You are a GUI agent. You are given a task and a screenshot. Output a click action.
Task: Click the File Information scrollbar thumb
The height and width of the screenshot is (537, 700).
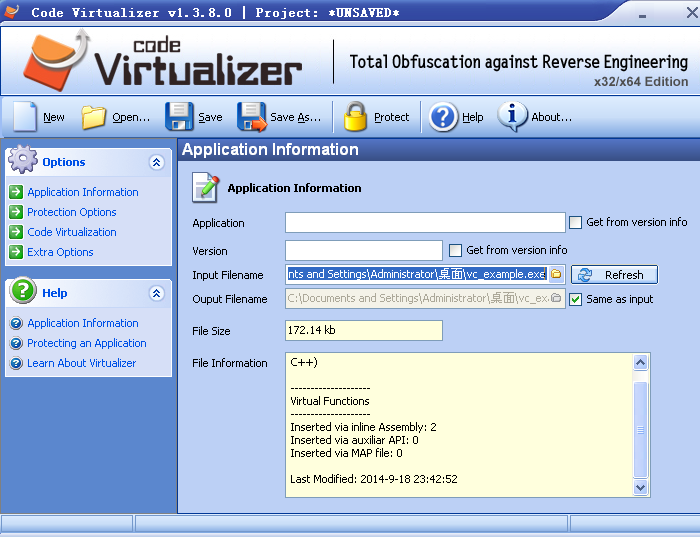pos(640,429)
